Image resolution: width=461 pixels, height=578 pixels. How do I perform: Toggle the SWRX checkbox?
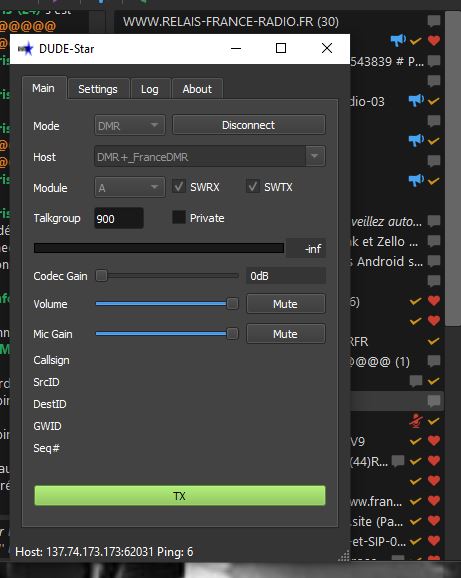pos(179,187)
